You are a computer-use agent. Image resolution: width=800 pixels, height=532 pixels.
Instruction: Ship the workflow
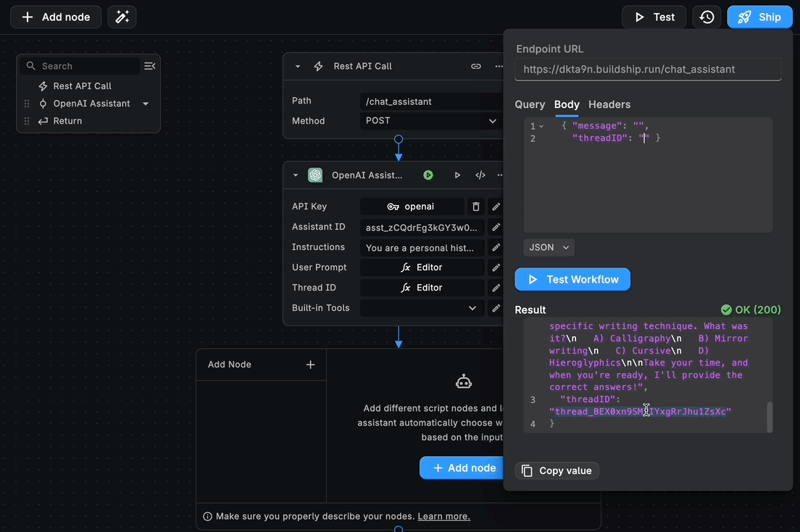click(x=759, y=16)
